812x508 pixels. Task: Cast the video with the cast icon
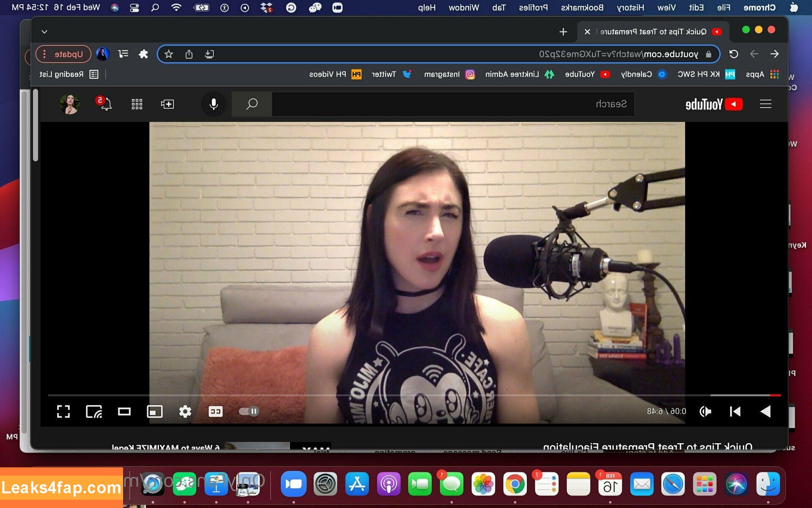[94, 411]
